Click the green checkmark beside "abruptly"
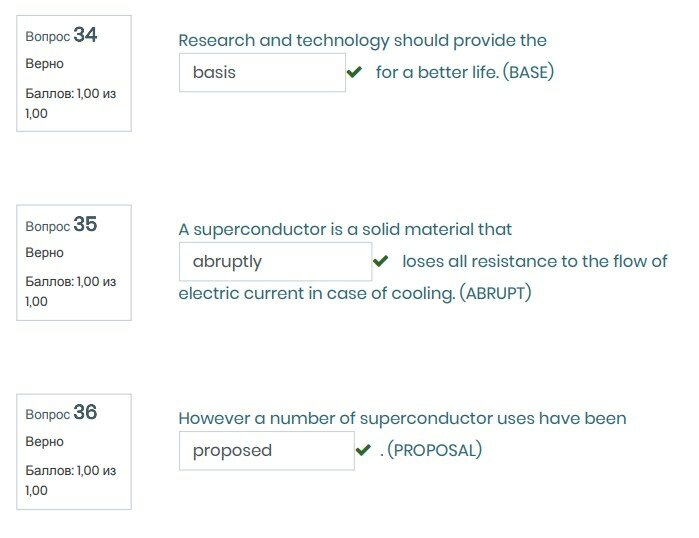The image size is (699, 538). [380, 262]
